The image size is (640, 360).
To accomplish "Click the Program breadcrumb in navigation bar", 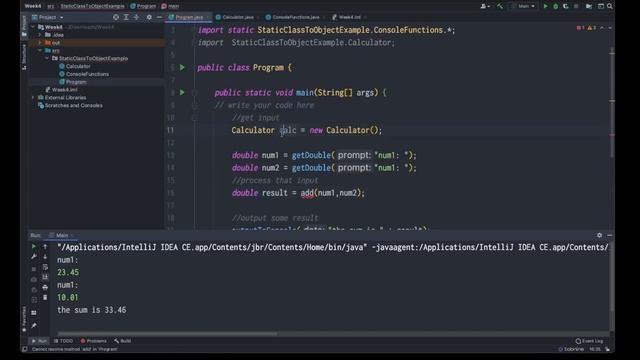I will pyautogui.click(x=143, y=6).
